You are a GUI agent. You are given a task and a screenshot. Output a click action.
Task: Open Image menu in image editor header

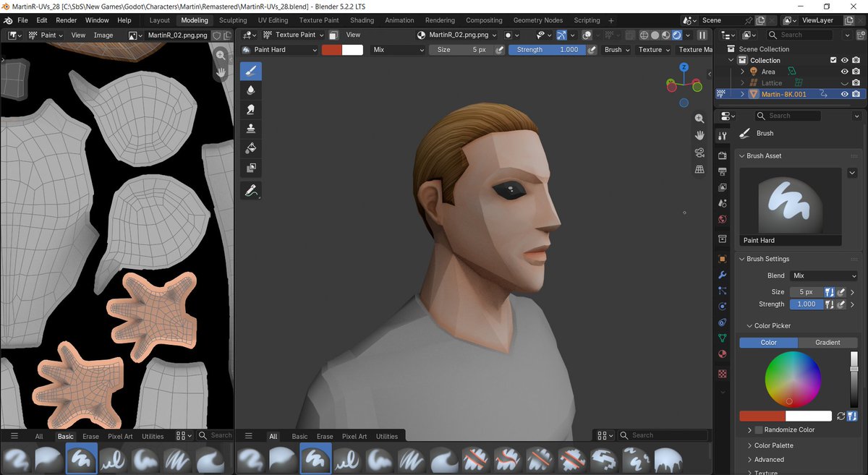pos(103,35)
